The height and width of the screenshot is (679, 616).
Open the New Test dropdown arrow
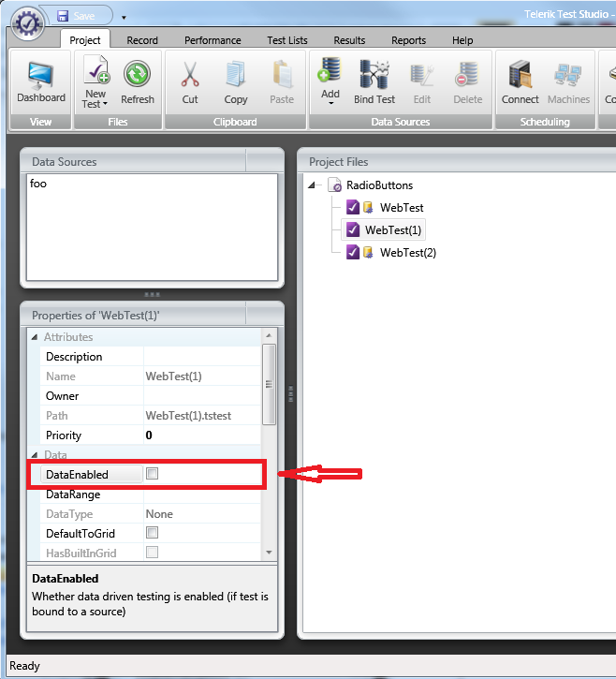(105, 104)
